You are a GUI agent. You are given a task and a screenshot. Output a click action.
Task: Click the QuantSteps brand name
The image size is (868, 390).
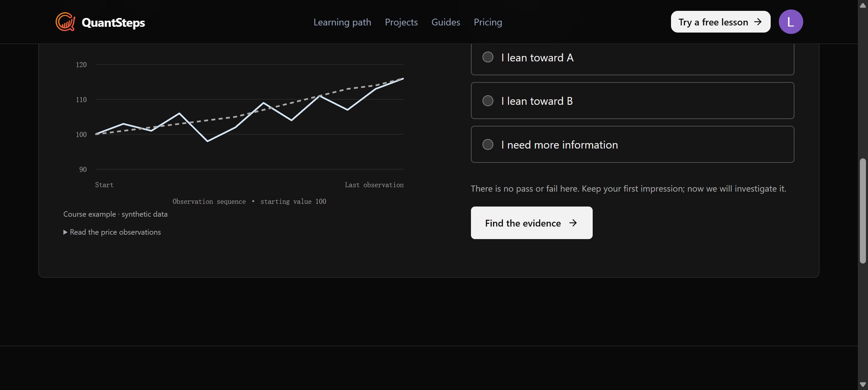tap(113, 22)
